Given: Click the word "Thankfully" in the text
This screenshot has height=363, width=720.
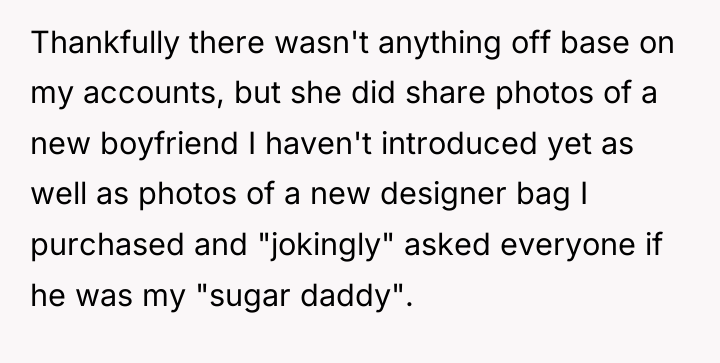Looking at the screenshot, I should tap(105, 44).
